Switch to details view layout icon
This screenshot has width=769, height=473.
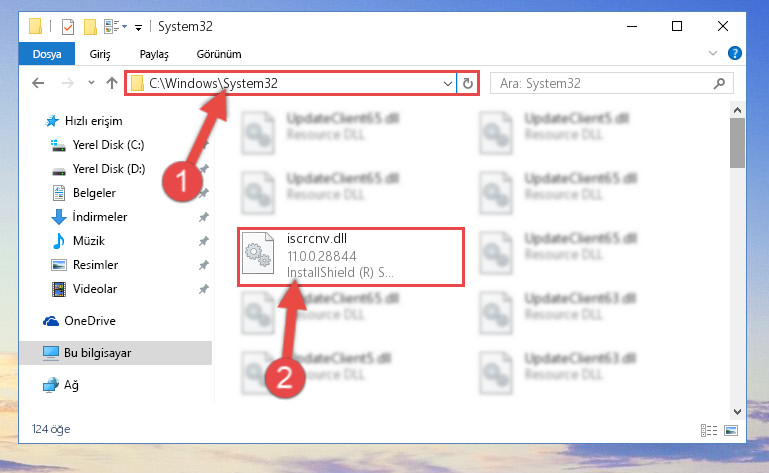(709, 430)
